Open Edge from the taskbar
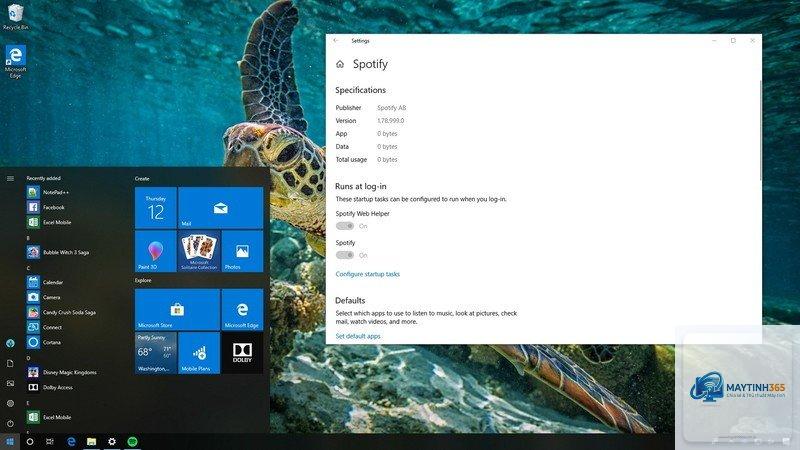The image size is (800, 450). click(71, 442)
